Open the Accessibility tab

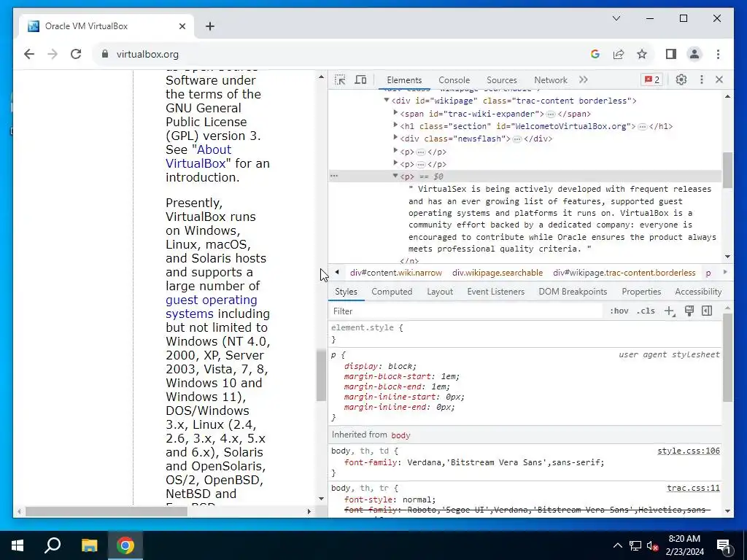tap(698, 292)
